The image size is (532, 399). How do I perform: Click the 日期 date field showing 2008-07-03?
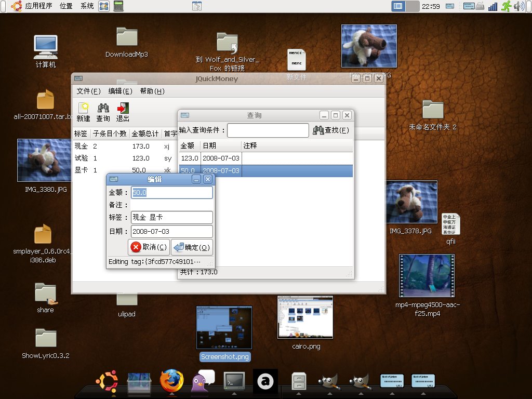pyautogui.click(x=171, y=231)
